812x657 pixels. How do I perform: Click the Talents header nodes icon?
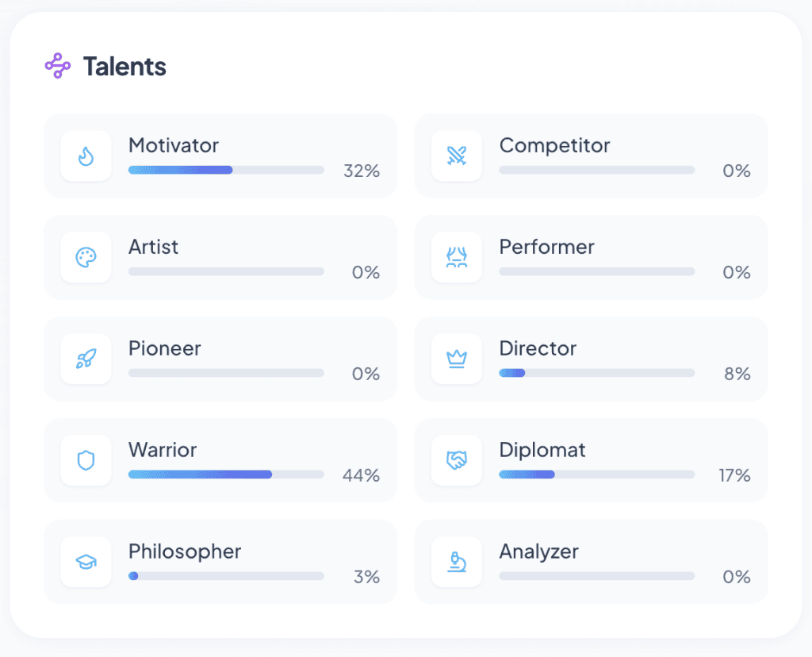coord(58,66)
